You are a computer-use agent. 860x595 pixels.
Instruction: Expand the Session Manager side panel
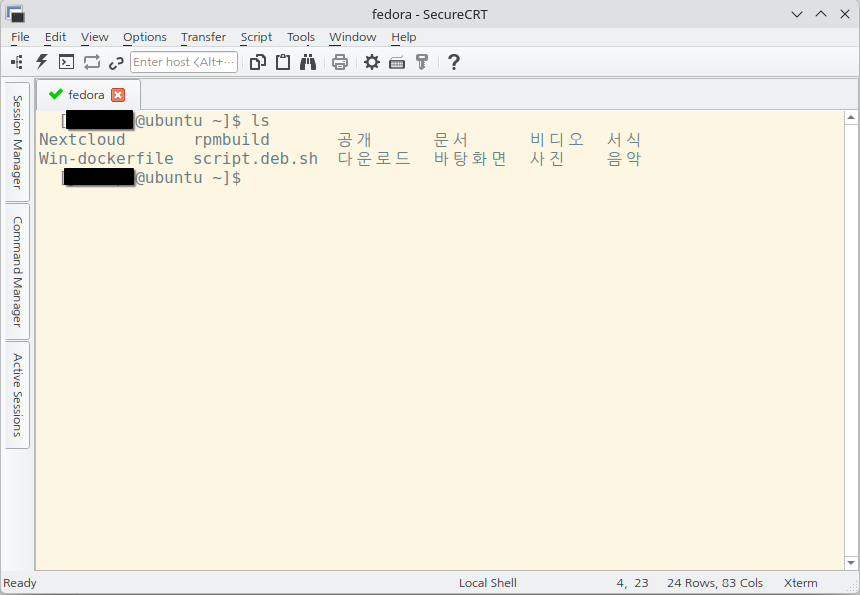(17, 142)
